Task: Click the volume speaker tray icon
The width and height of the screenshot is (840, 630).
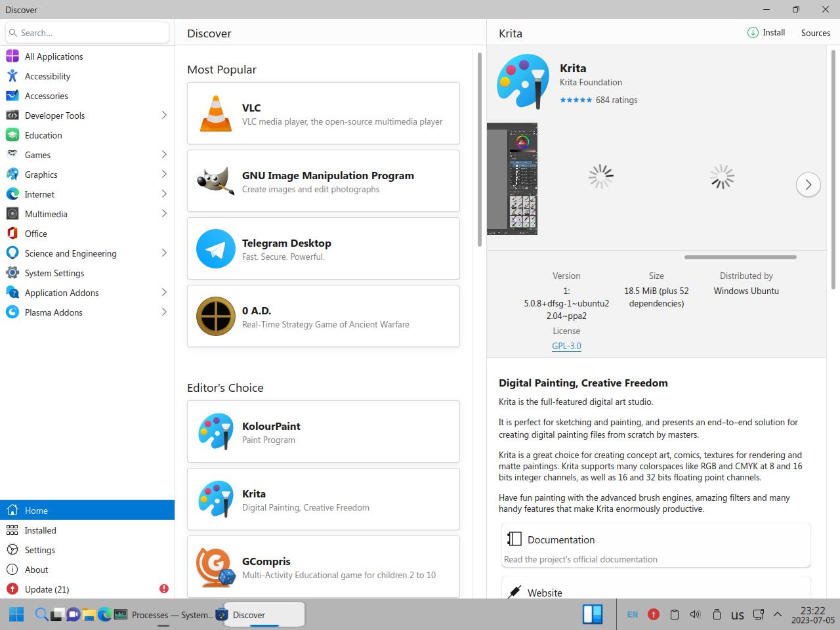Action: pos(695,614)
